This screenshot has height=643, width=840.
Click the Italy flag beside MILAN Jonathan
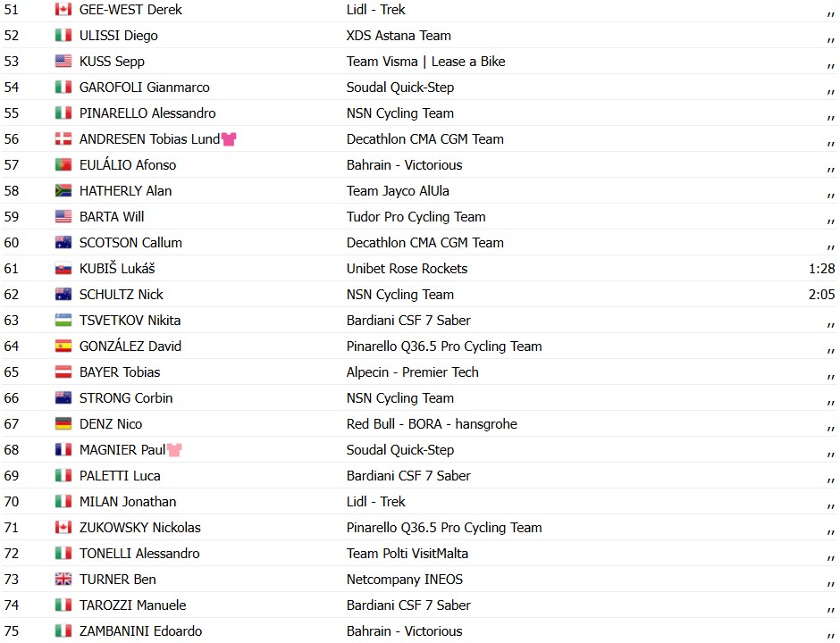tap(63, 502)
